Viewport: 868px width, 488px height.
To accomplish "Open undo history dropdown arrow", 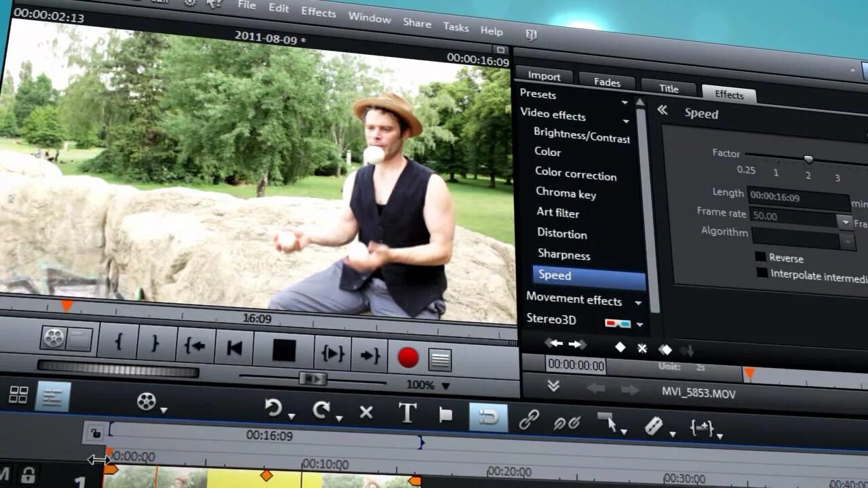I will 292,416.
